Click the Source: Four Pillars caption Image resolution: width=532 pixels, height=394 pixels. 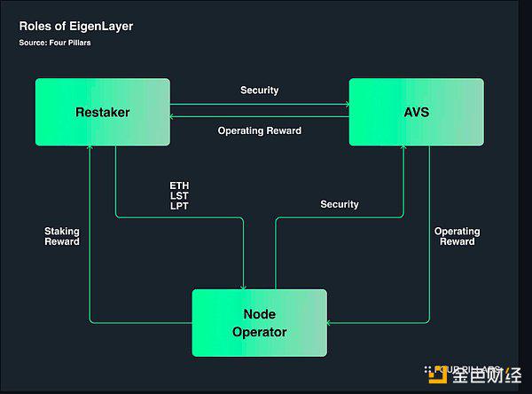(55, 43)
